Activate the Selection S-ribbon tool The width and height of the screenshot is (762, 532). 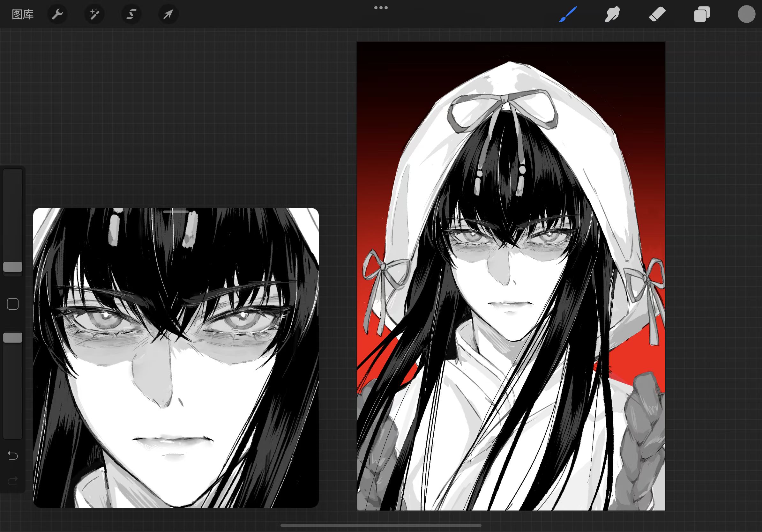[x=131, y=14]
